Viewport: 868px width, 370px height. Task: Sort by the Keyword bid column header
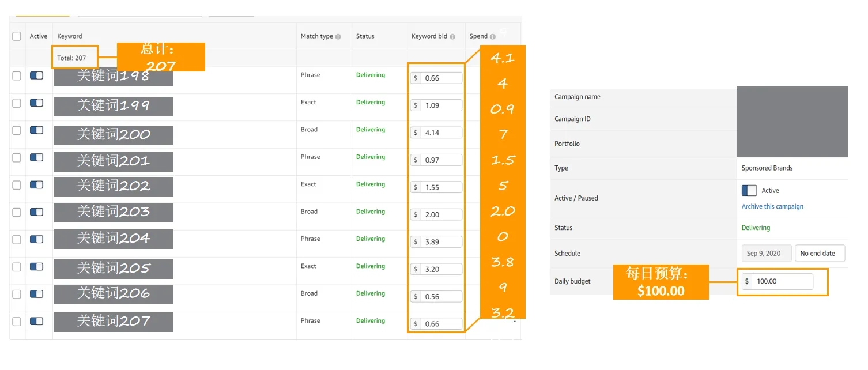tap(429, 36)
